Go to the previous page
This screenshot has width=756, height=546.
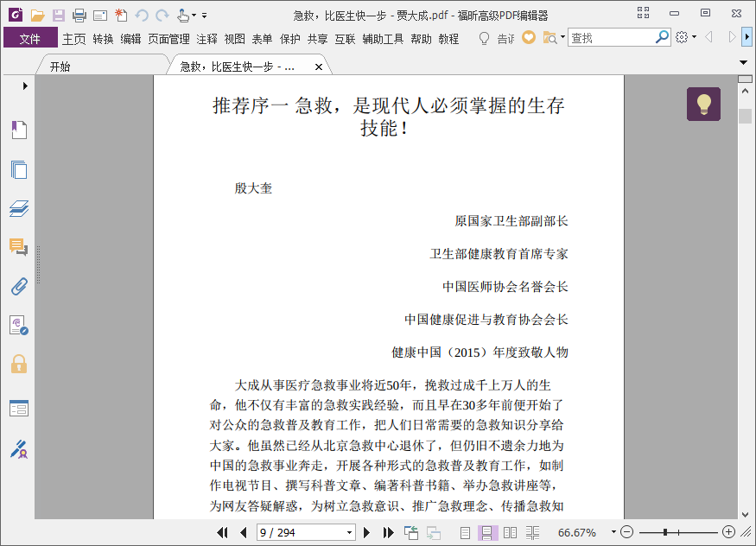[243, 532]
